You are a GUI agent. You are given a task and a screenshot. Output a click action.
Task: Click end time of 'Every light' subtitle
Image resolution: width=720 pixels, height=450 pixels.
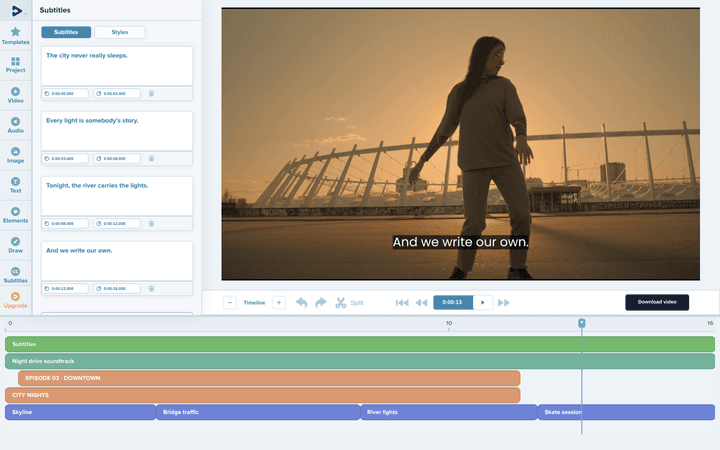[117, 159]
